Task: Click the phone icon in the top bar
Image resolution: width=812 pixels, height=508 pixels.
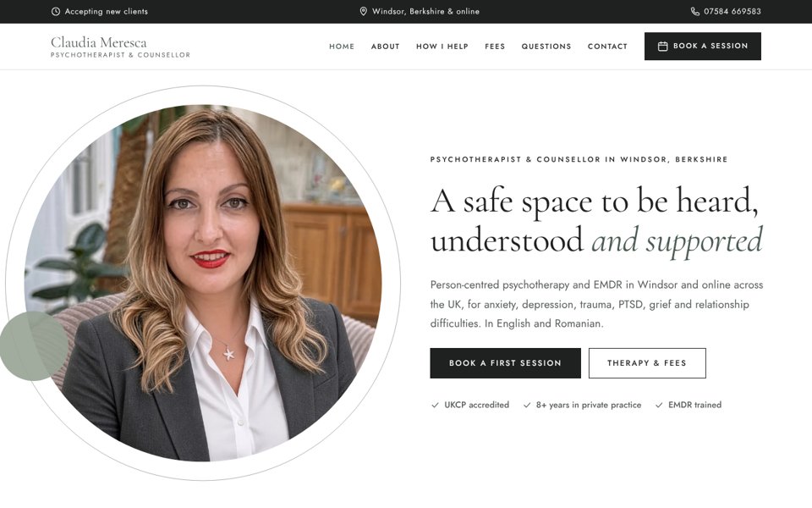Action: point(695,11)
